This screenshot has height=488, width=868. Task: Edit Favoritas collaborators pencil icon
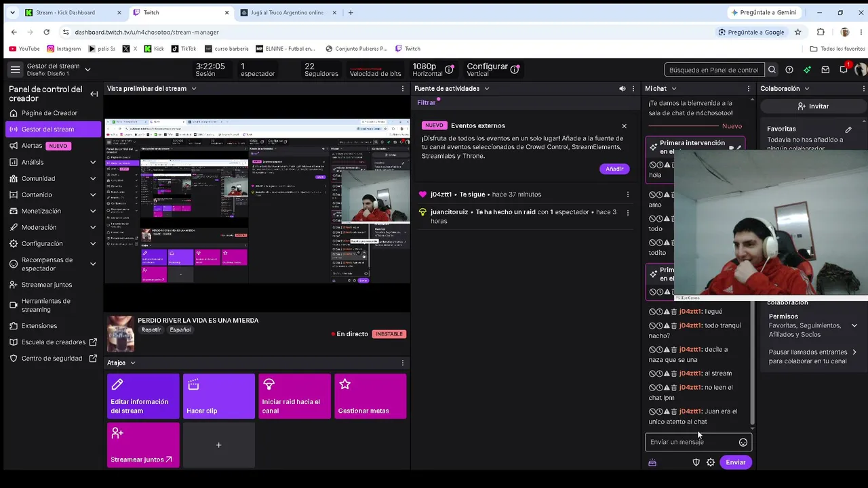tap(848, 129)
